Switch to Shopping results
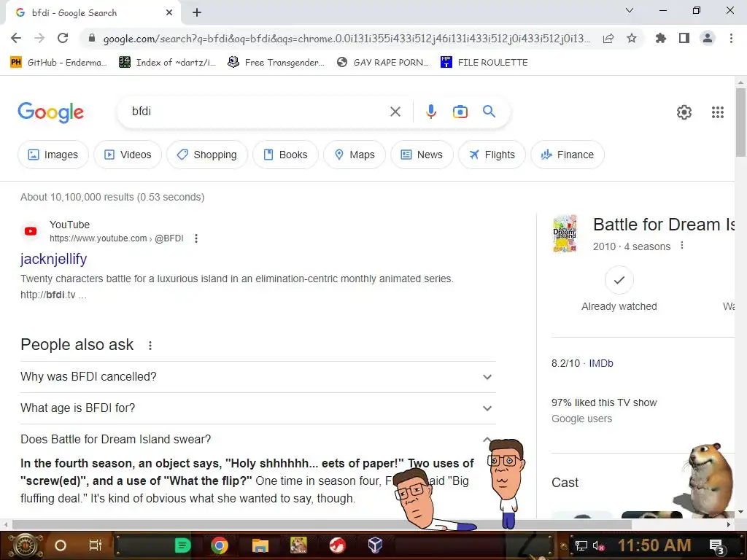 pyautogui.click(x=206, y=155)
